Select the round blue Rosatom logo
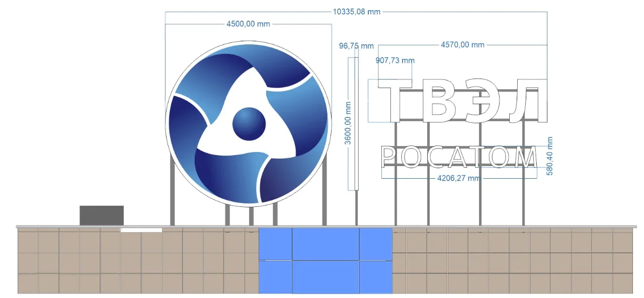The height and width of the screenshot is (298, 644). click(x=249, y=123)
